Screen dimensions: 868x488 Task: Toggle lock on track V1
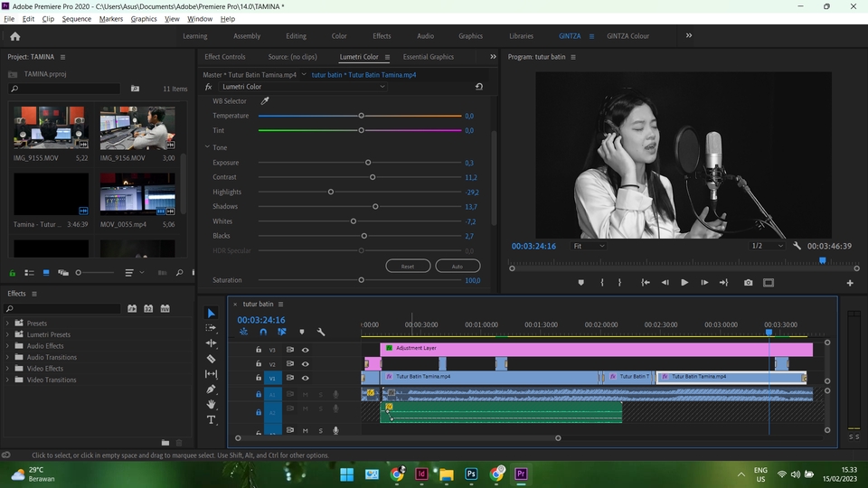[x=259, y=379]
